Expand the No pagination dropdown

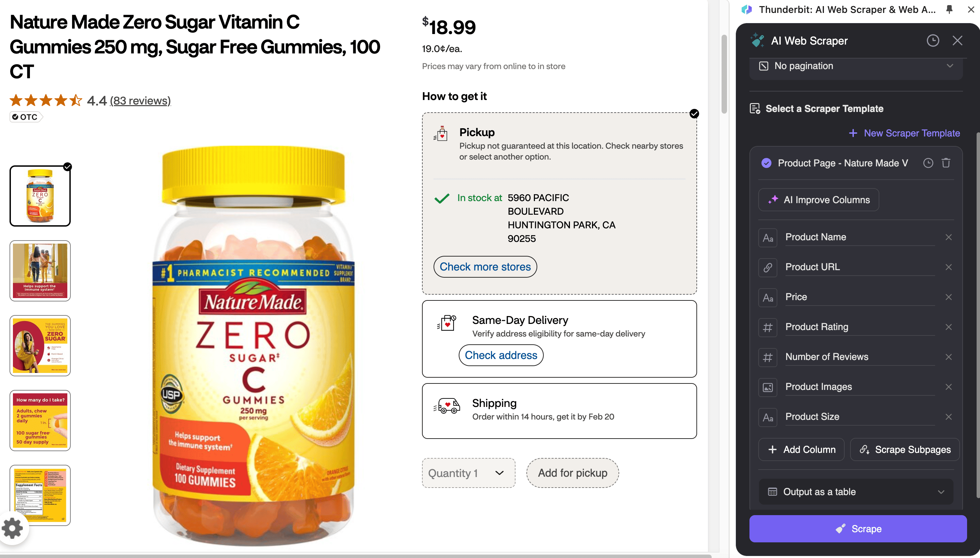pos(856,66)
